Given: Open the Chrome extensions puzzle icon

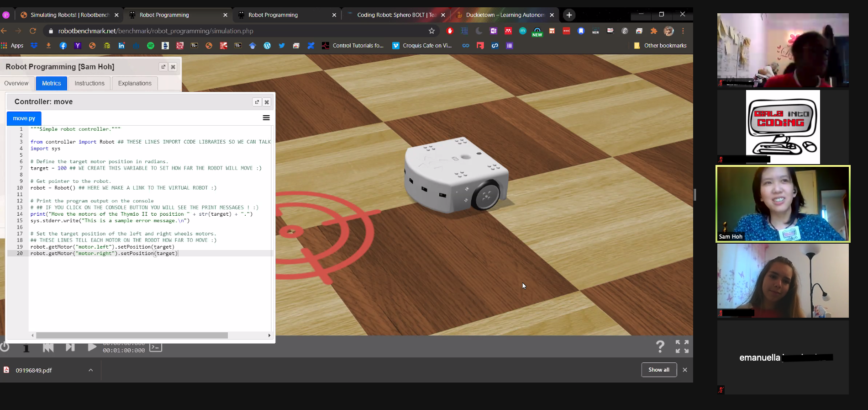Looking at the screenshot, I should 654,31.
